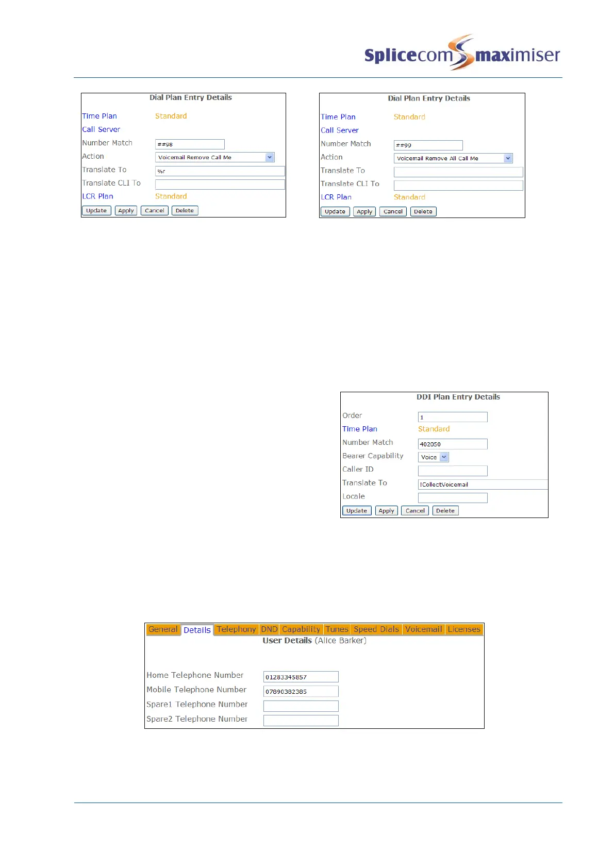This screenshot has height=868, width=614.
Task: Click Cancel in DDI Plan Entry Details
Action: pos(415,511)
